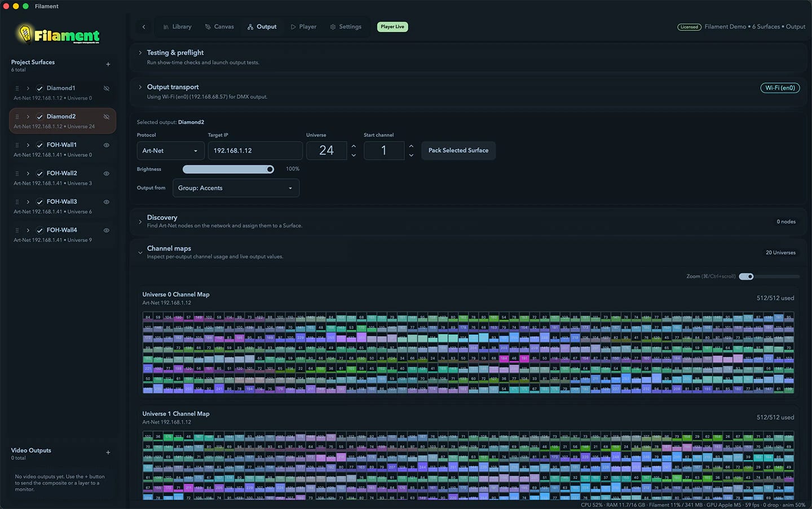The height and width of the screenshot is (509, 812).
Task: Decrement the Start channel value
Action: (x=411, y=155)
